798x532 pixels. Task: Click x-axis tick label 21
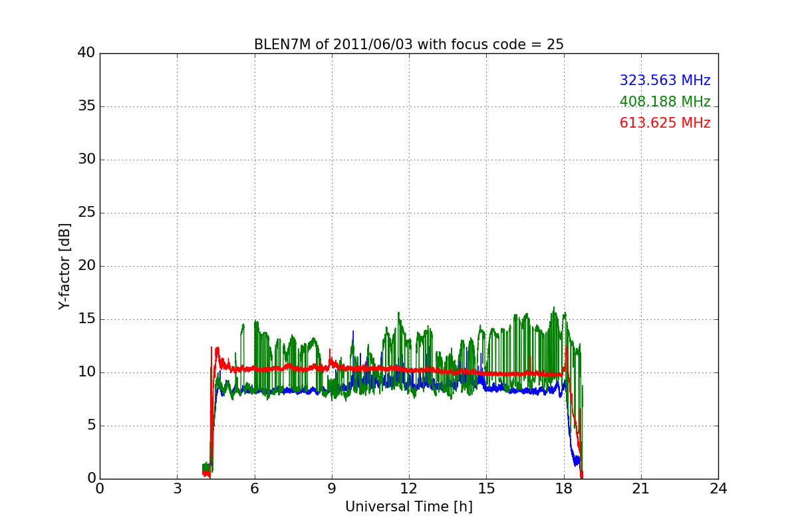pyautogui.click(x=641, y=489)
